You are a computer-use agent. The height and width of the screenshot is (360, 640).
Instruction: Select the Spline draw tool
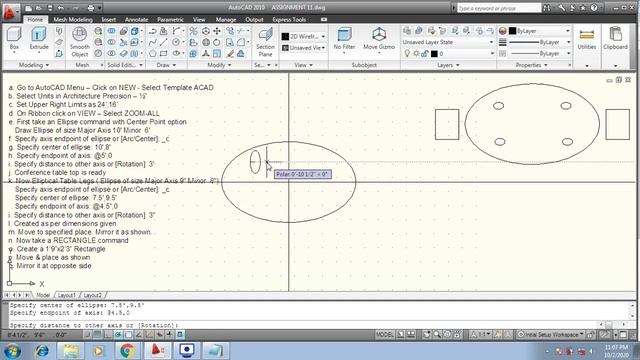152,42
